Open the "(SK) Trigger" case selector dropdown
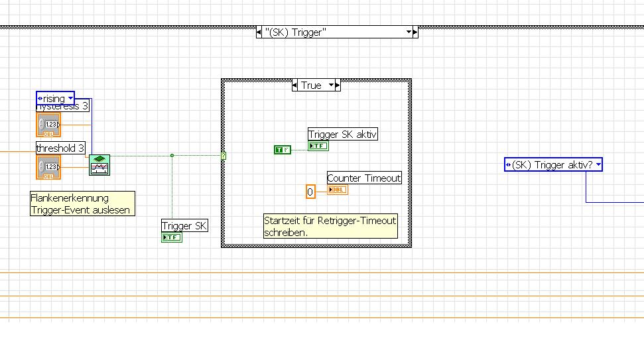 (409, 32)
